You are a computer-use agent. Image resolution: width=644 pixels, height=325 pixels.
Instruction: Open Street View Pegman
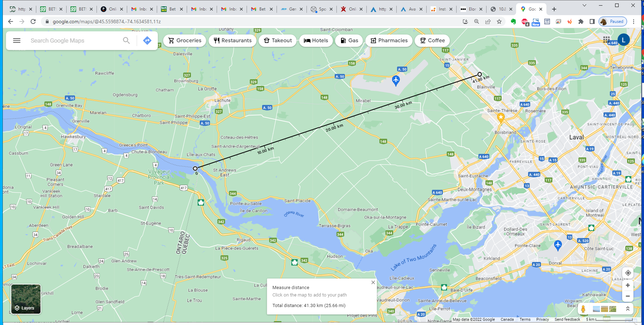tap(583, 309)
